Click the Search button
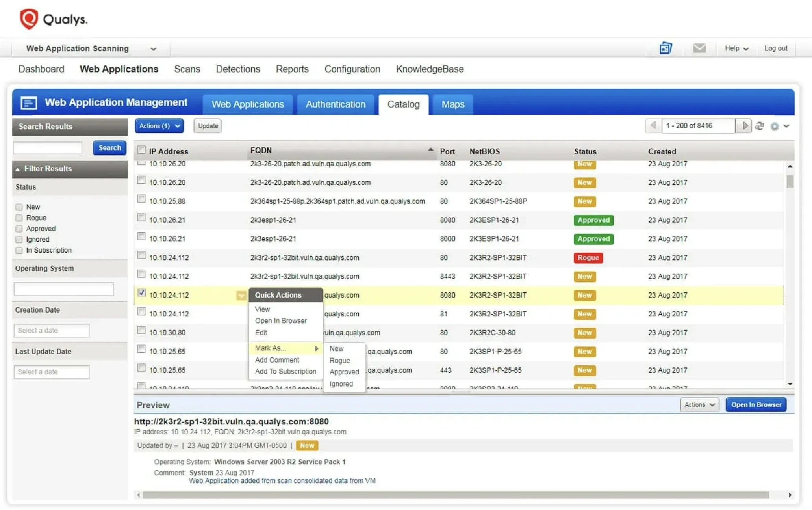The width and height of the screenshot is (812, 510). (x=109, y=148)
